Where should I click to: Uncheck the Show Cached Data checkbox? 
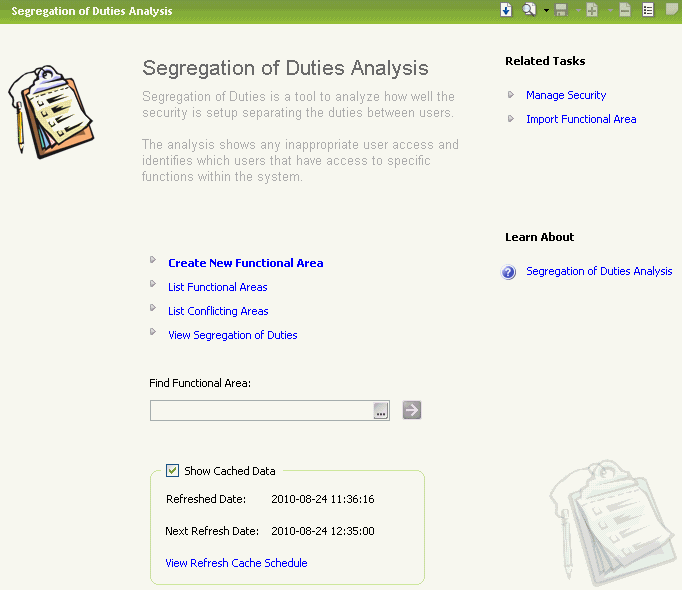(x=173, y=470)
